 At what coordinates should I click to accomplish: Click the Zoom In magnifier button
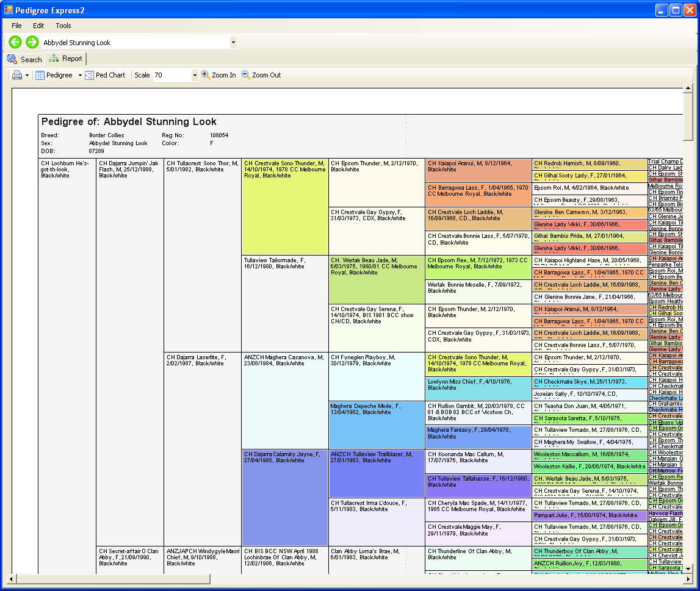pos(218,75)
